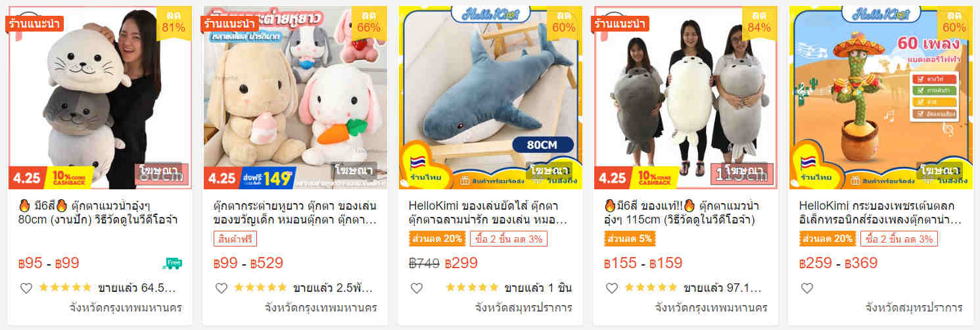The image size is (980, 330).
Task: Click the สินค้าฟรี tag on rabbit listing
Action: coord(235,239)
